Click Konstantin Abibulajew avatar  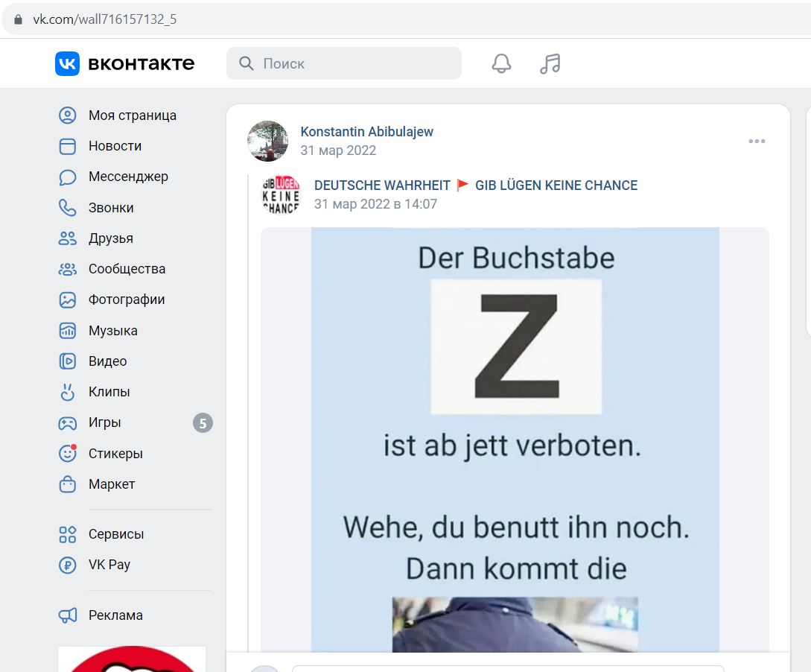pyautogui.click(x=267, y=142)
